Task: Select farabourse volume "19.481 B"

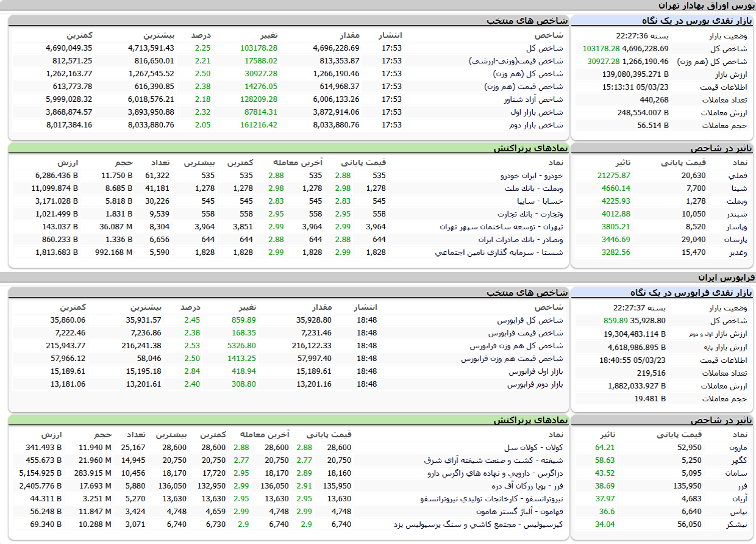Action: pyautogui.click(x=651, y=398)
